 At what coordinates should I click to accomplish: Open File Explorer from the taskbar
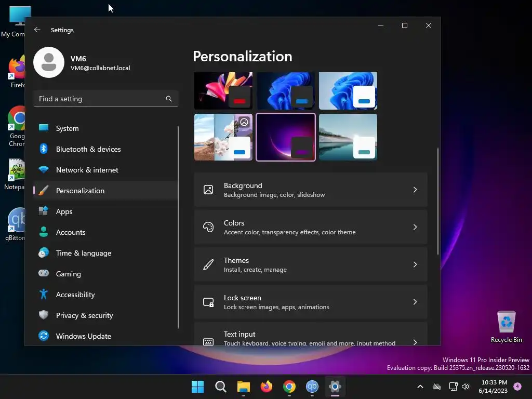point(244,387)
